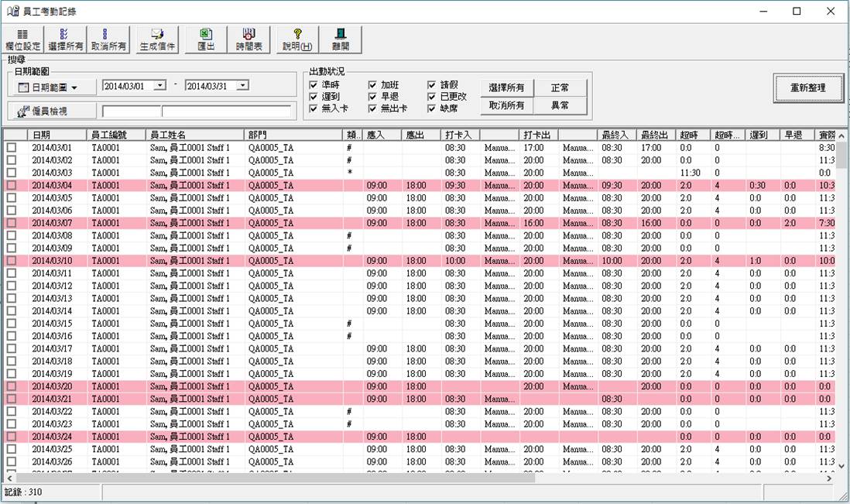Select the checkbox for row 2014/03/04
The image size is (850, 504).
[x=12, y=186]
